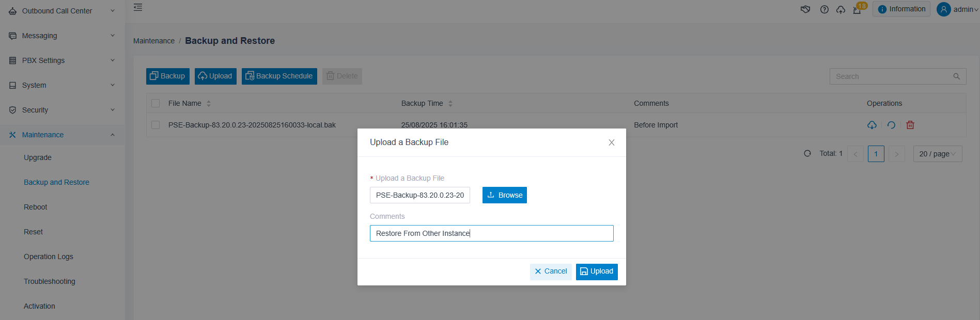This screenshot has height=320, width=980.
Task: Tick the select-all checkbox in table header
Action: 155,103
